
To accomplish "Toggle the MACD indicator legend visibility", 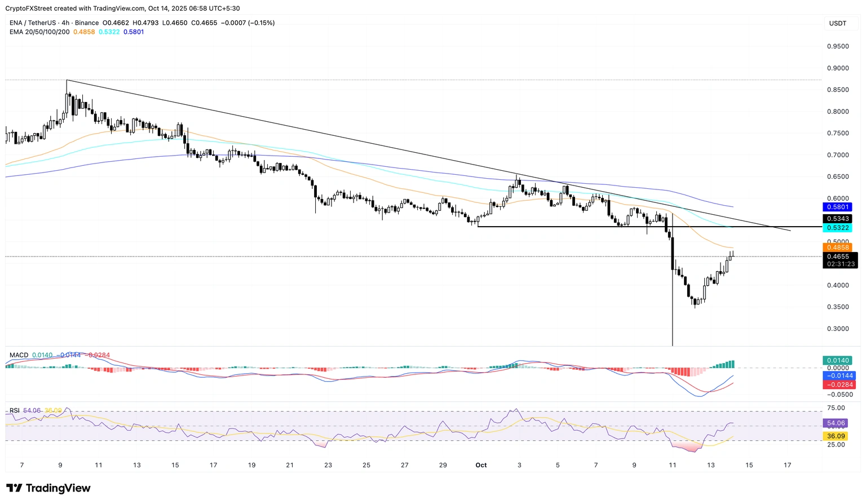I will pos(19,355).
